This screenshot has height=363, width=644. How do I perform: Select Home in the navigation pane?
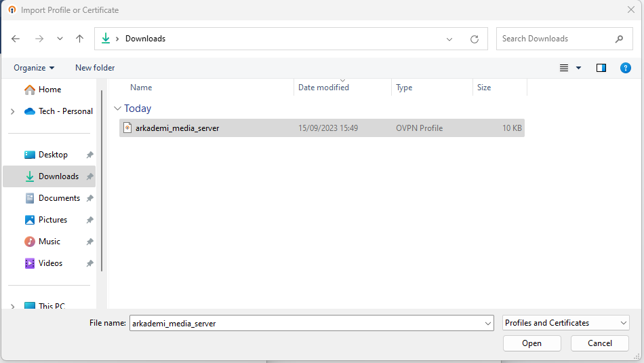[x=49, y=90]
